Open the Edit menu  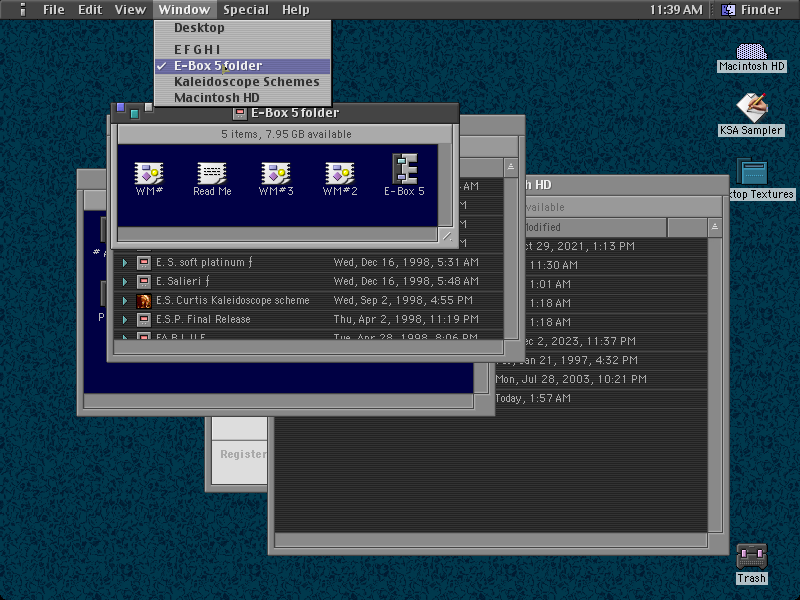[90, 9]
